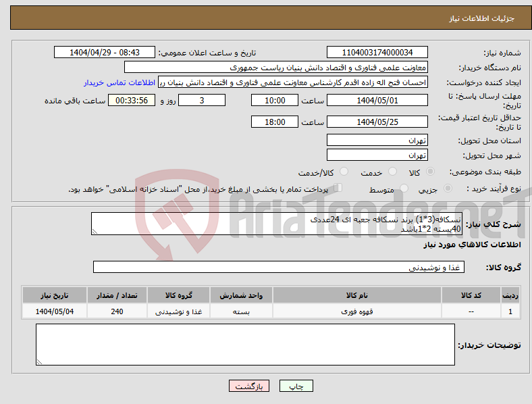Click the table گروه کالا column header
Image resolution: width=532 pixels, height=404 pixels.
pyautogui.click(x=178, y=295)
